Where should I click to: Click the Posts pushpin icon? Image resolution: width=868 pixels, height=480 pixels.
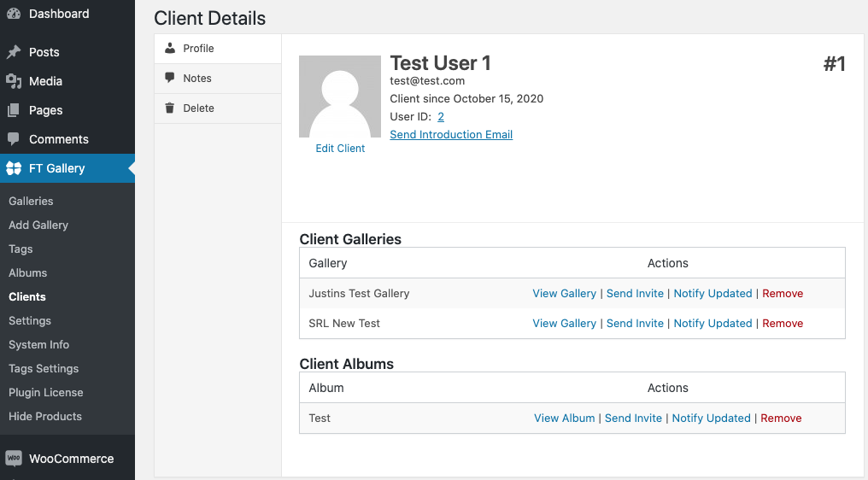[14, 52]
